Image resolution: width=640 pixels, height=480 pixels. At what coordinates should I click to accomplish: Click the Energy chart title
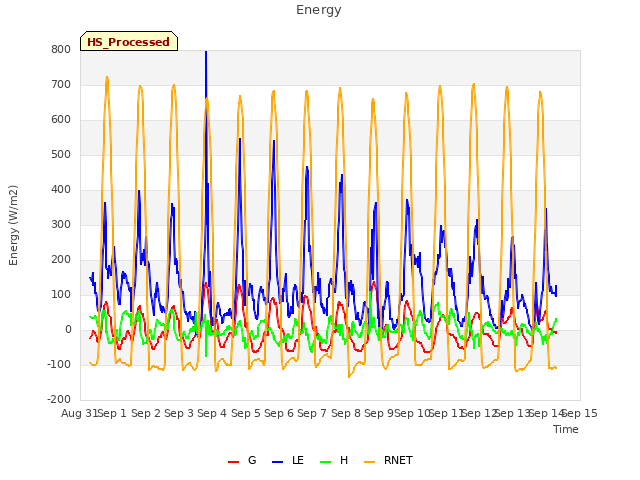[x=319, y=10]
